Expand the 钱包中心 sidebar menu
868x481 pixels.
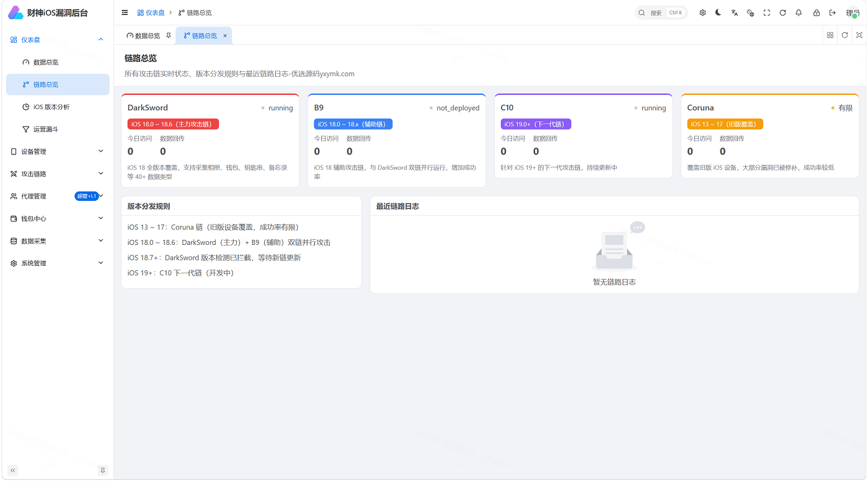58,218
